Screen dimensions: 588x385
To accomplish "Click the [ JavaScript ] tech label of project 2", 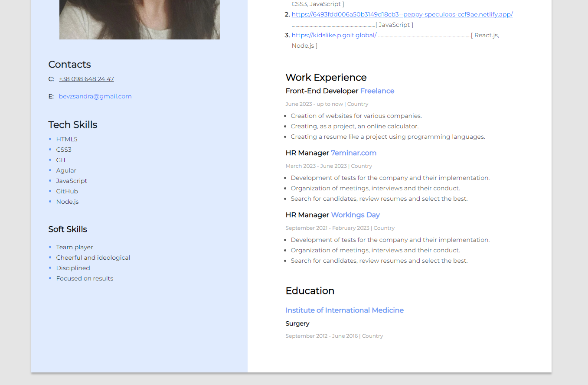I will [394, 25].
